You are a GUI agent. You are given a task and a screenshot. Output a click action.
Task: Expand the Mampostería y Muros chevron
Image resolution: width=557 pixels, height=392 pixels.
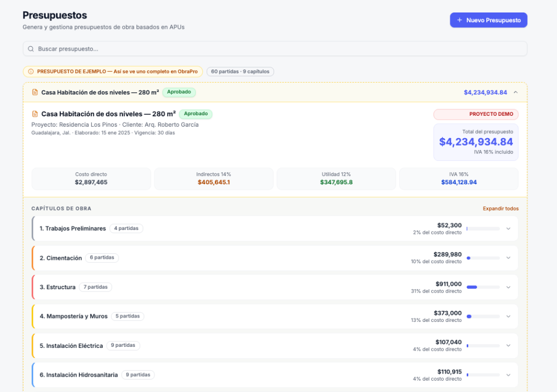coord(509,316)
